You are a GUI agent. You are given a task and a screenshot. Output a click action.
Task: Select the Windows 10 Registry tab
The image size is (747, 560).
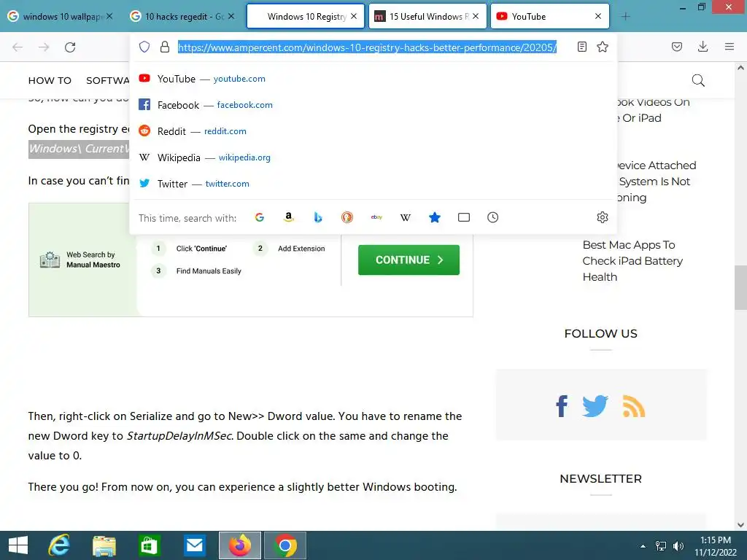tap(306, 16)
